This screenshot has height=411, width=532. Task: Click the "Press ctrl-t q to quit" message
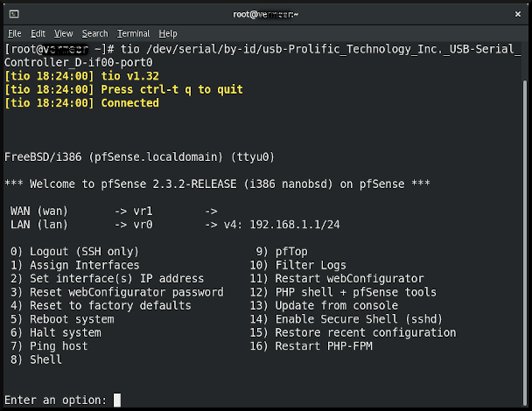[x=171, y=89]
